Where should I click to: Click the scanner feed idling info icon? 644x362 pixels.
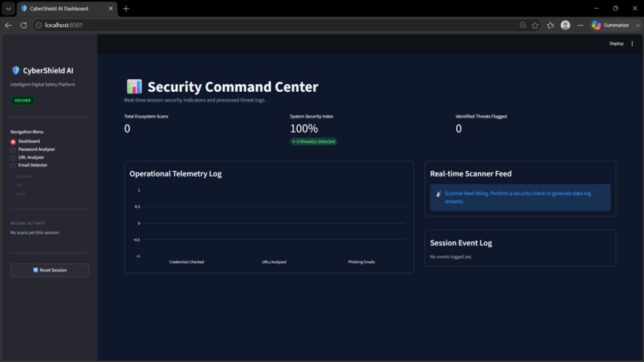coord(438,193)
